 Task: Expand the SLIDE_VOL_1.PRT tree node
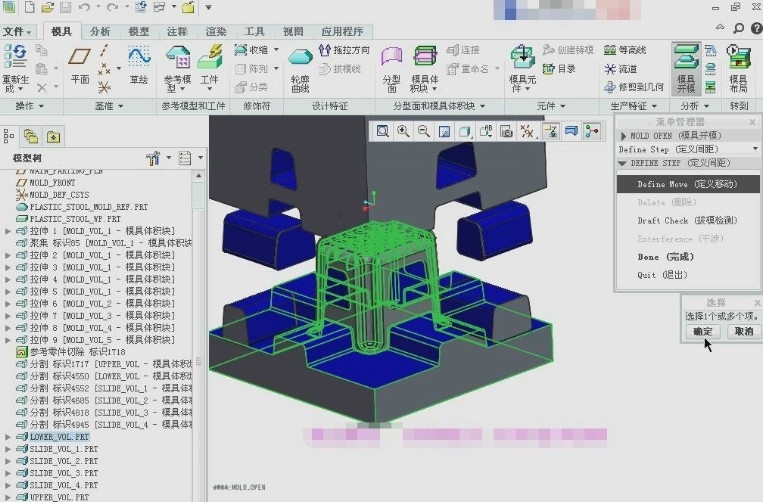(x=8, y=449)
